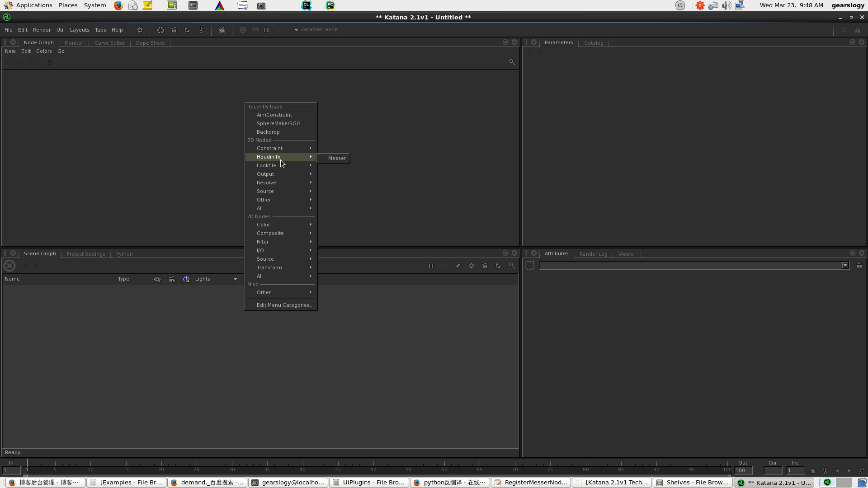Toggle the eye visibility column header in the Scene Graph

[x=157, y=279]
